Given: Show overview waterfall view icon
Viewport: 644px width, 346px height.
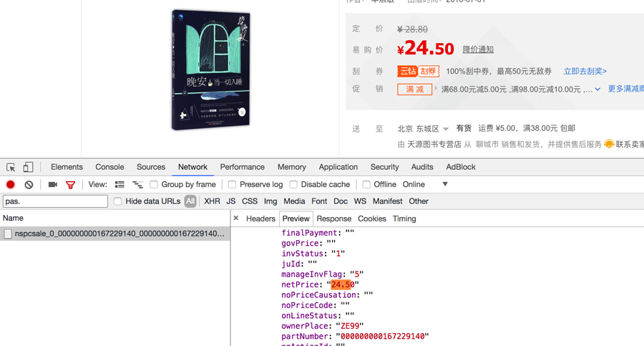Looking at the screenshot, I should [x=137, y=185].
